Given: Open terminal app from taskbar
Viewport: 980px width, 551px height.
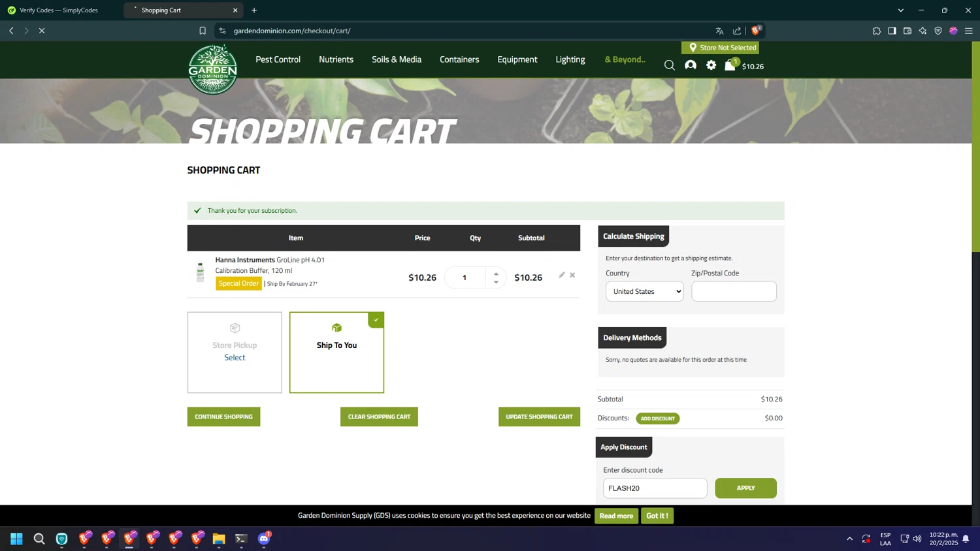Looking at the screenshot, I should point(241,539).
